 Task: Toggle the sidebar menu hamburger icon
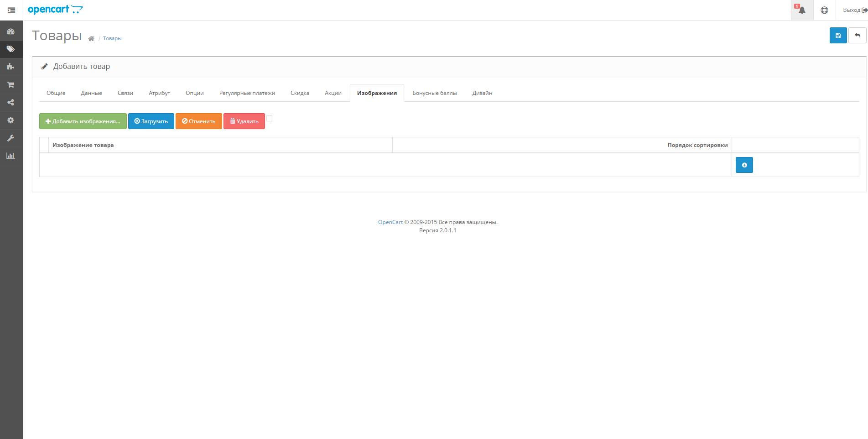11,10
